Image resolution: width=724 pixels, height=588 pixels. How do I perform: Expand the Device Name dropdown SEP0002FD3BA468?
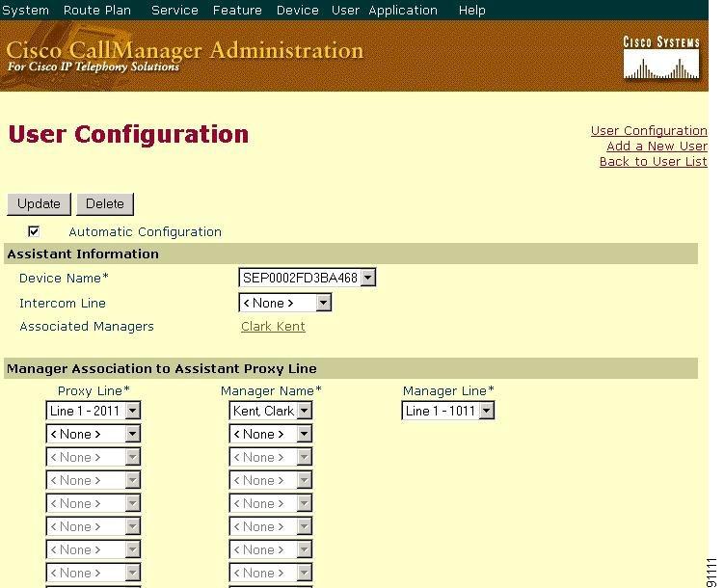click(x=308, y=278)
